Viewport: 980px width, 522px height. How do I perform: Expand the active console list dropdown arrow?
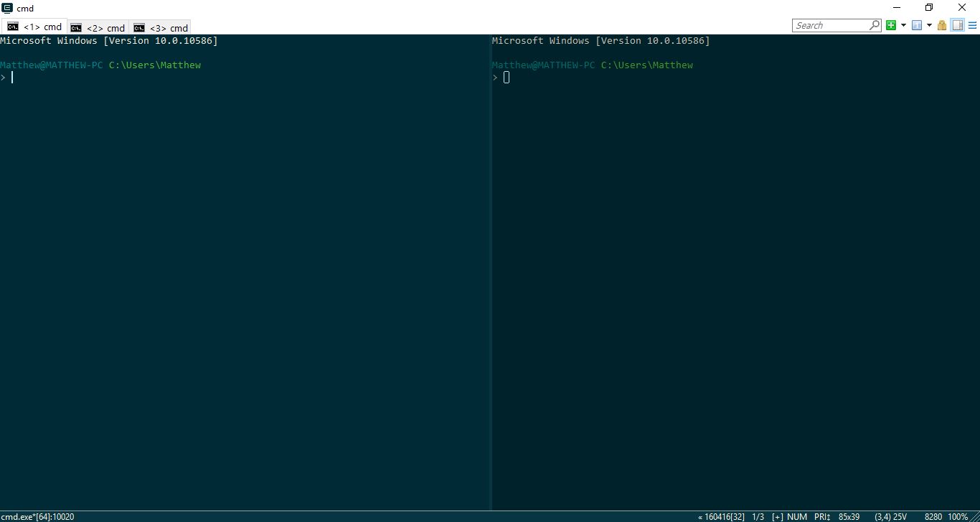point(929,25)
